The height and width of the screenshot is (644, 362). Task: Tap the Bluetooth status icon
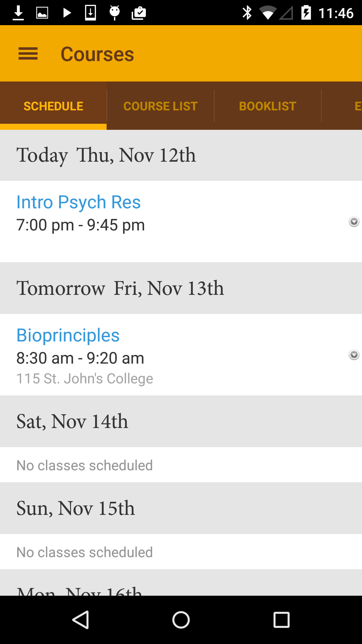pyautogui.click(x=247, y=13)
